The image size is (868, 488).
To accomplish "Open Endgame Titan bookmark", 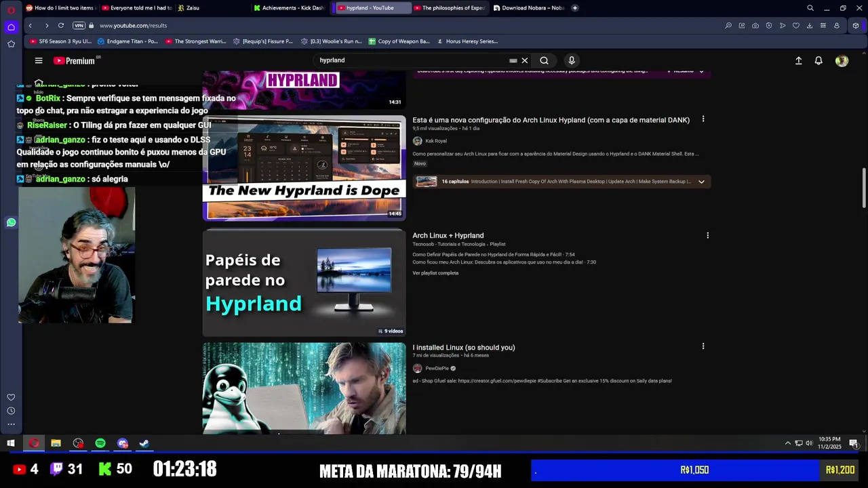I will [x=127, y=41].
